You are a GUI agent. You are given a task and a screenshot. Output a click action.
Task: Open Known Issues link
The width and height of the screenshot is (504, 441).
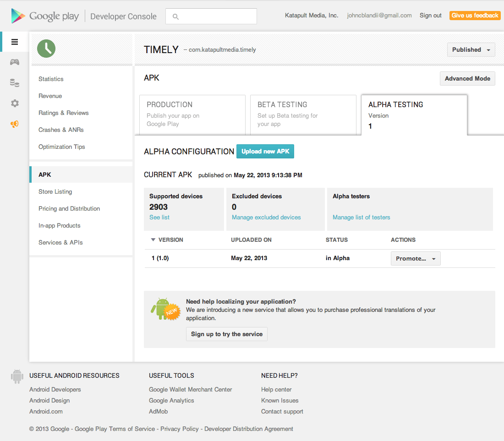pos(279,401)
